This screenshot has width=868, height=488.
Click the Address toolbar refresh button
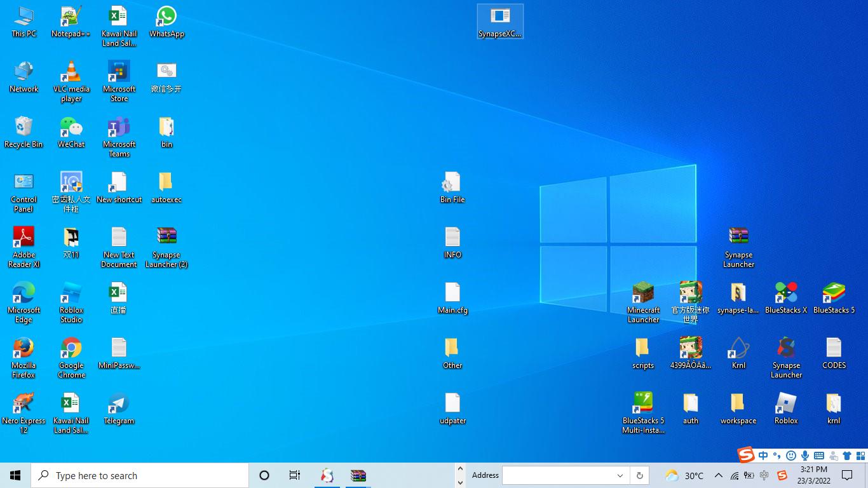(x=639, y=475)
